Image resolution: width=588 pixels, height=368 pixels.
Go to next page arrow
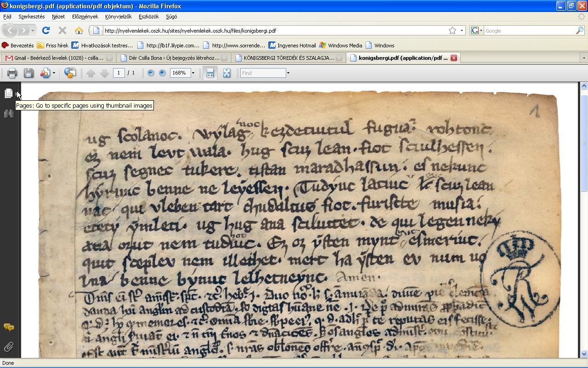click(104, 73)
